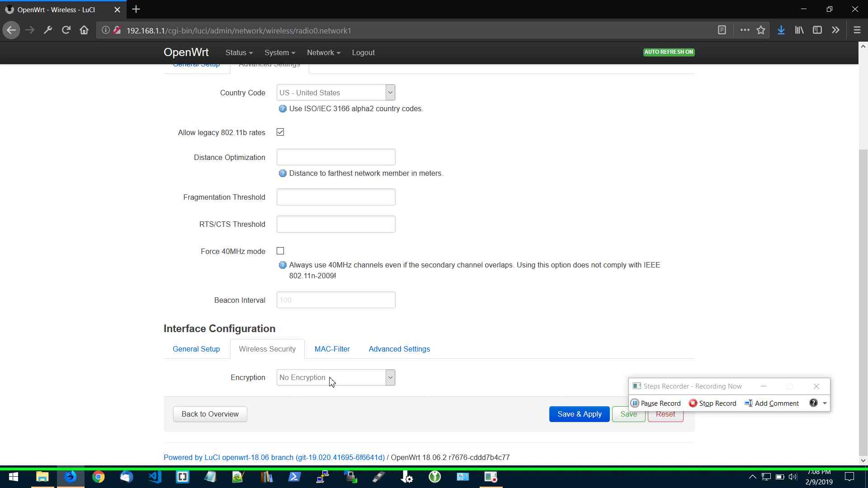This screenshot has height=488, width=868.
Task: Toggle the AUTO REFRESH ON badge
Action: (x=669, y=52)
